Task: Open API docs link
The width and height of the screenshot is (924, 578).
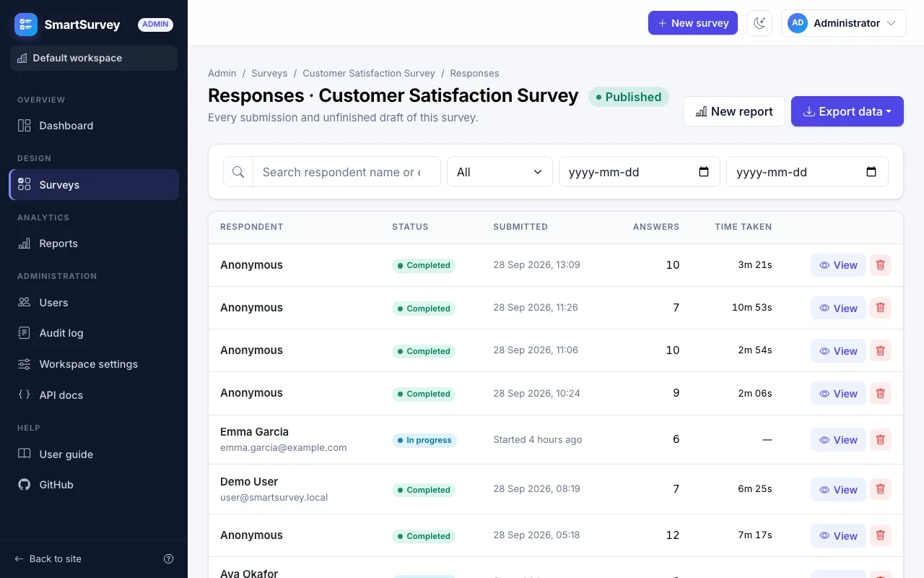Action: coord(94,395)
